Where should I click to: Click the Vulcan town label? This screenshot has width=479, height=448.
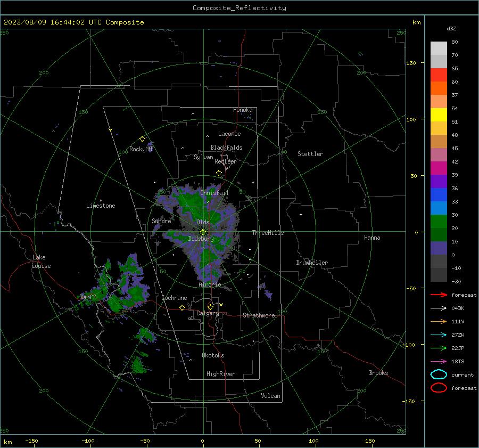pos(270,396)
